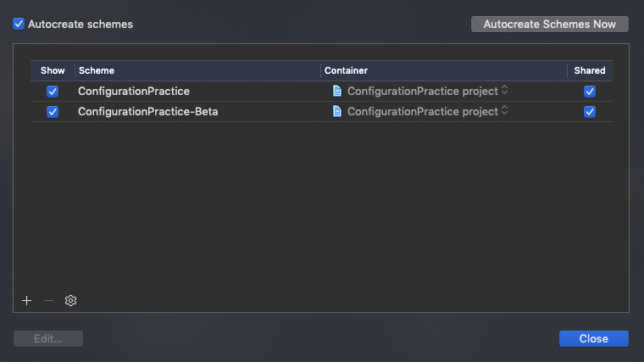Click the Container column header
The width and height of the screenshot is (644, 362).
pos(443,70)
